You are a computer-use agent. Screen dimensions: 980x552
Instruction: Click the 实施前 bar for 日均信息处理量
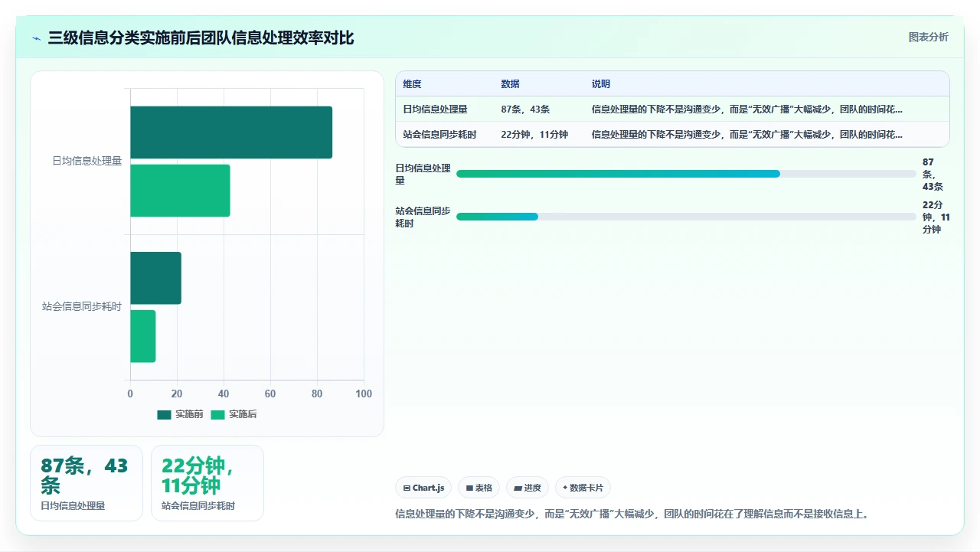click(x=231, y=132)
